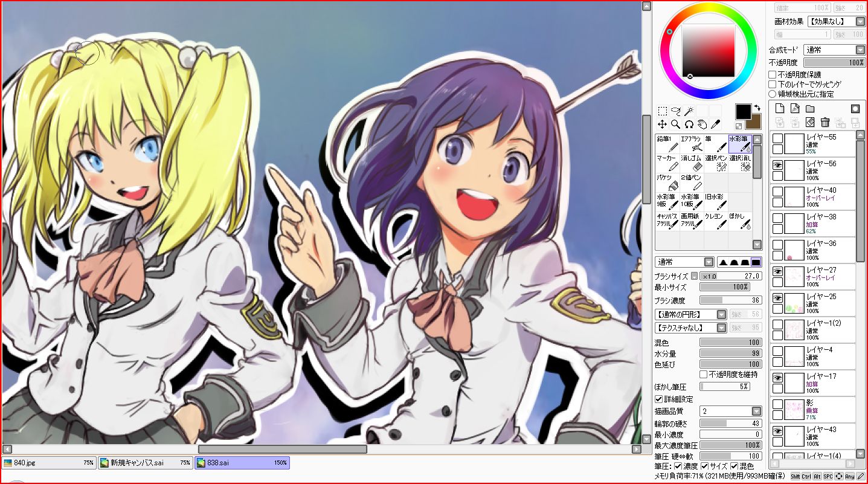Choose the 選択ペン selection pen
Viewport: 868px width, 484px height.
pos(716,163)
